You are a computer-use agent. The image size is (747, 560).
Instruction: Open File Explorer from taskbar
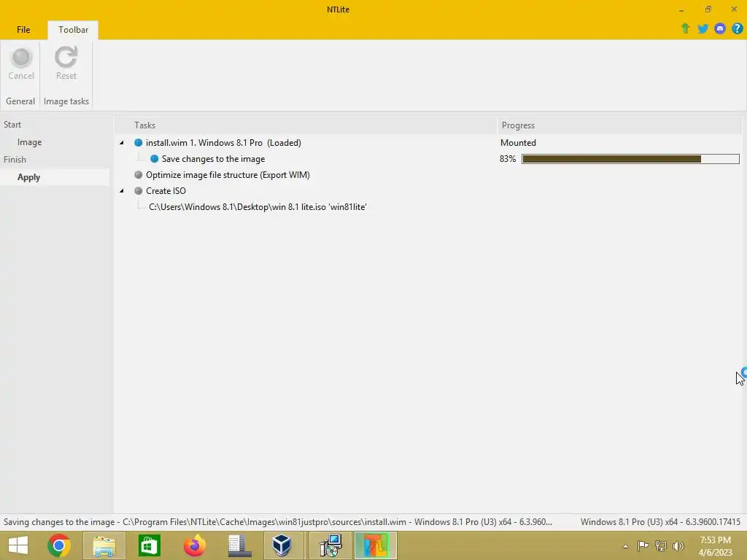104,545
